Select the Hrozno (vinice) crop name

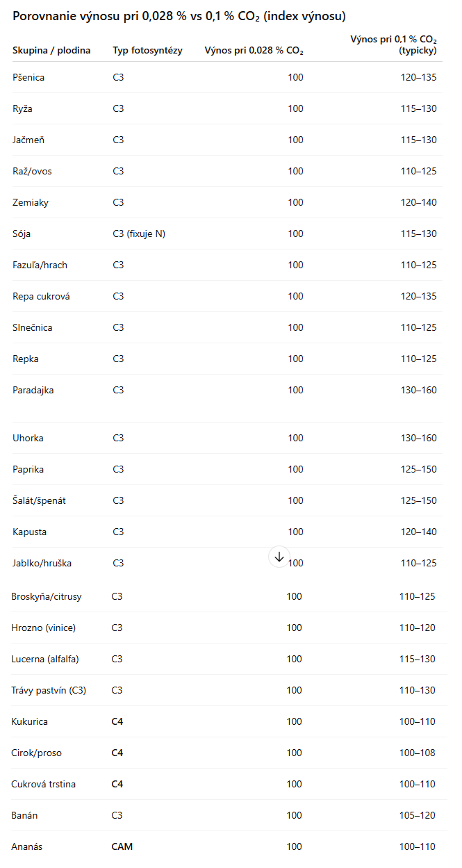click(x=44, y=628)
